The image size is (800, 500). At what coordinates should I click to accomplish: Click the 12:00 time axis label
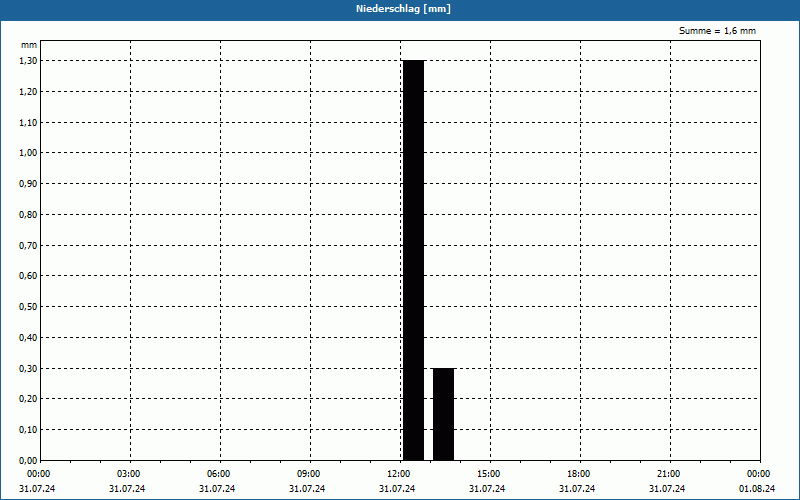398,474
